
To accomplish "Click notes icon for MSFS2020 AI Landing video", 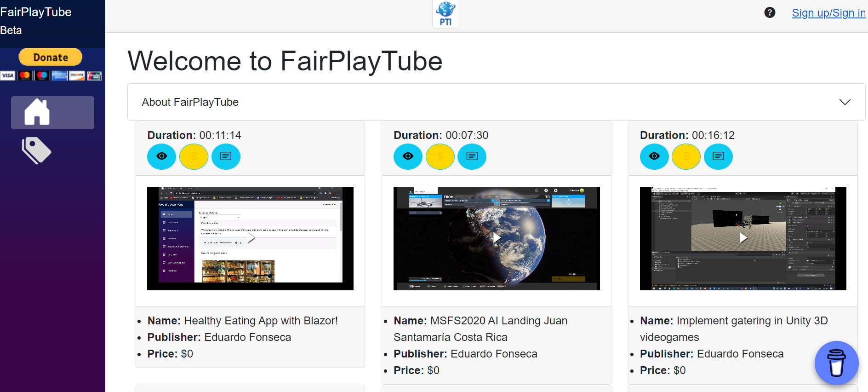I will point(472,156).
